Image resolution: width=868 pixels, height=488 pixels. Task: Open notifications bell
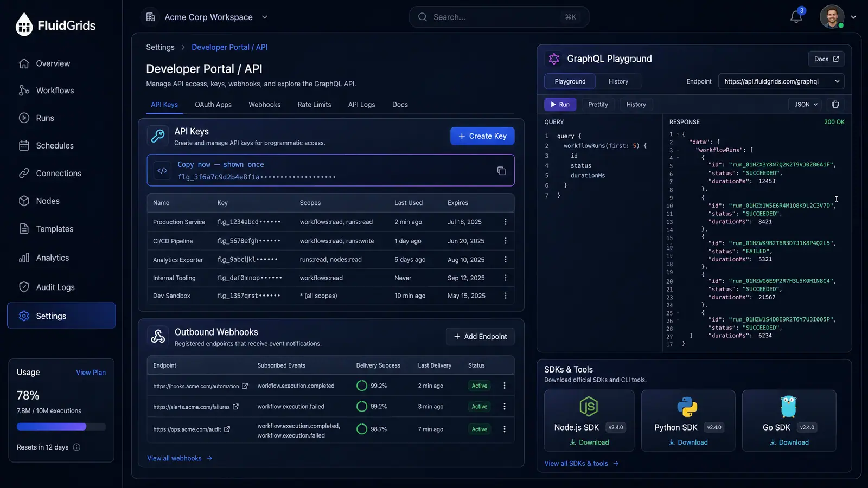[x=796, y=17]
